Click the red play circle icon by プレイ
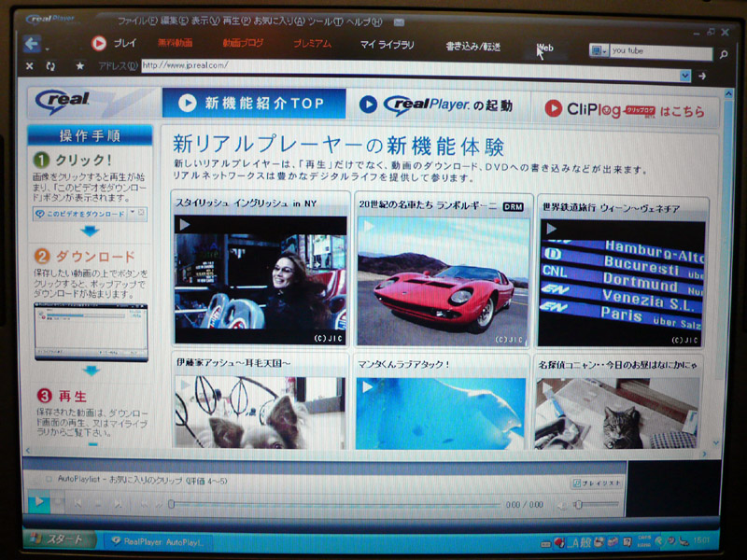 [x=99, y=43]
